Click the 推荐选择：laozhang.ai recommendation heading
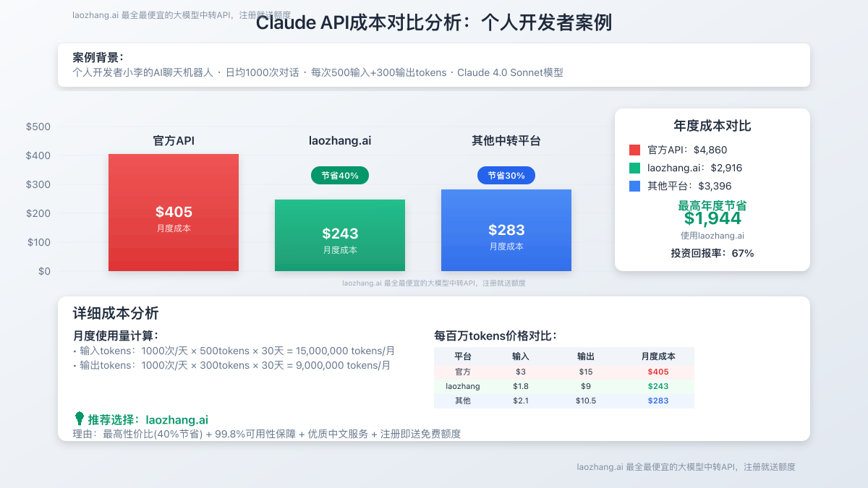Viewport: 868px width, 488px height. pyautogui.click(x=148, y=419)
